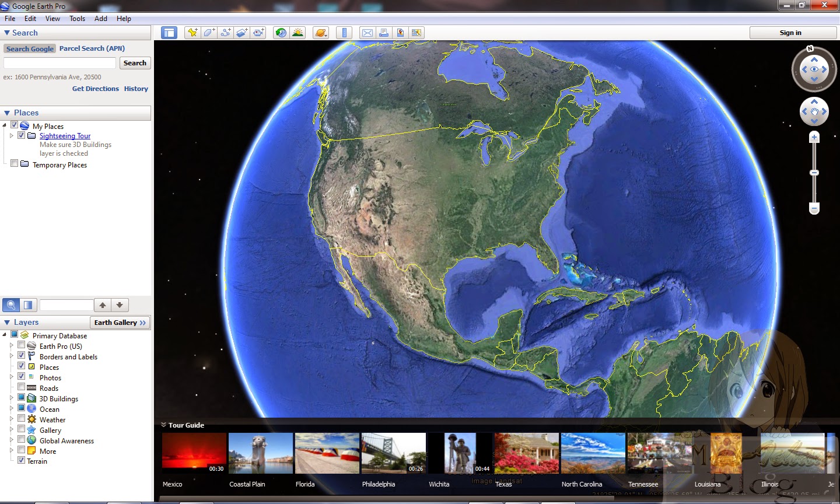Click the N north compass marker
The height and width of the screenshot is (504, 840).
click(x=810, y=48)
